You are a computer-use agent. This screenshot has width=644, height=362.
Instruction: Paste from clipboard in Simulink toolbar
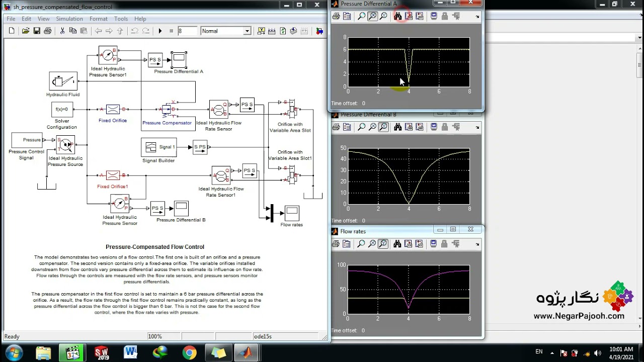pos(84,31)
